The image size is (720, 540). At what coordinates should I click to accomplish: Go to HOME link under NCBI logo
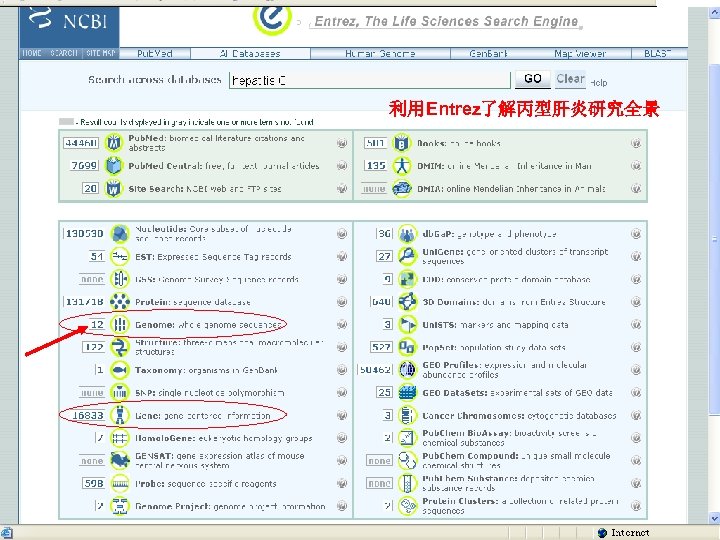click(32, 53)
